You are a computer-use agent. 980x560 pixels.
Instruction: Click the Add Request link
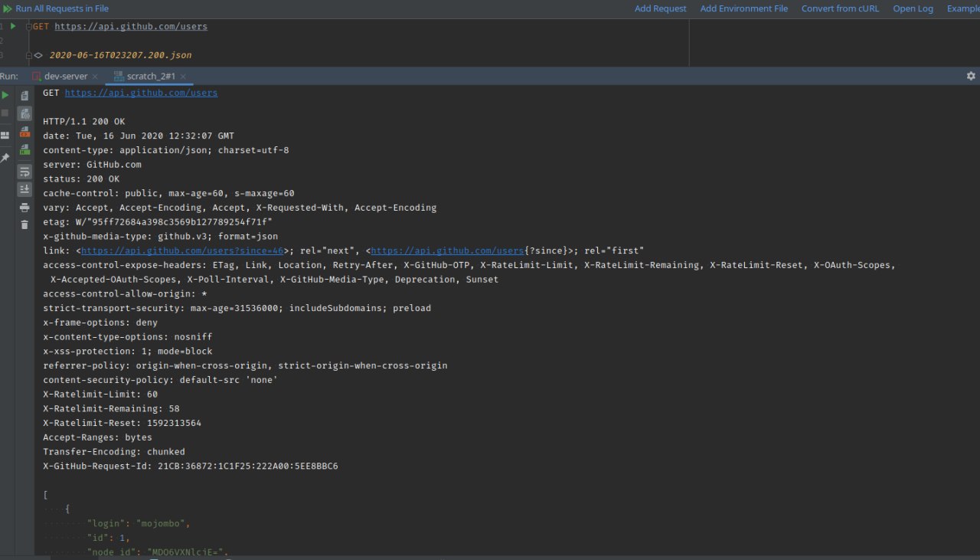click(661, 8)
